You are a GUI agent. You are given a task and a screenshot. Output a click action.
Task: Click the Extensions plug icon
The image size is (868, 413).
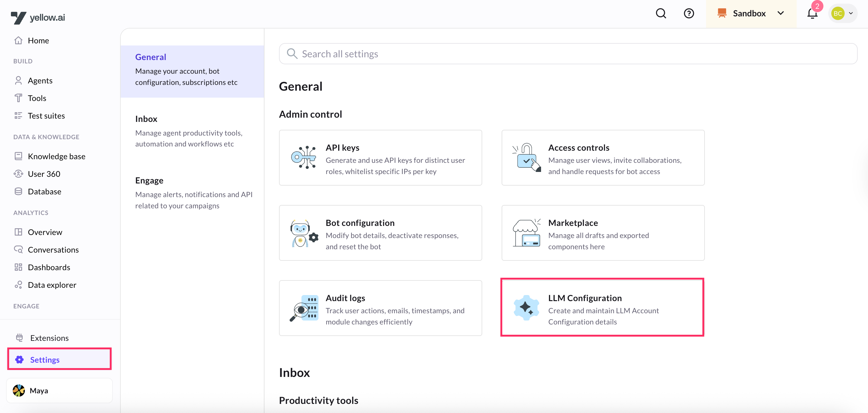pyautogui.click(x=19, y=338)
